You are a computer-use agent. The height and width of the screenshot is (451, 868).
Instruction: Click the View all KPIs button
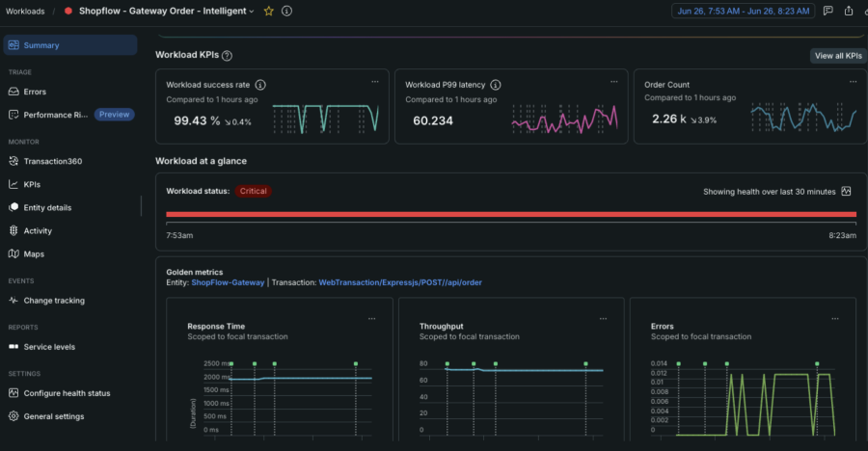click(x=838, y=55)
